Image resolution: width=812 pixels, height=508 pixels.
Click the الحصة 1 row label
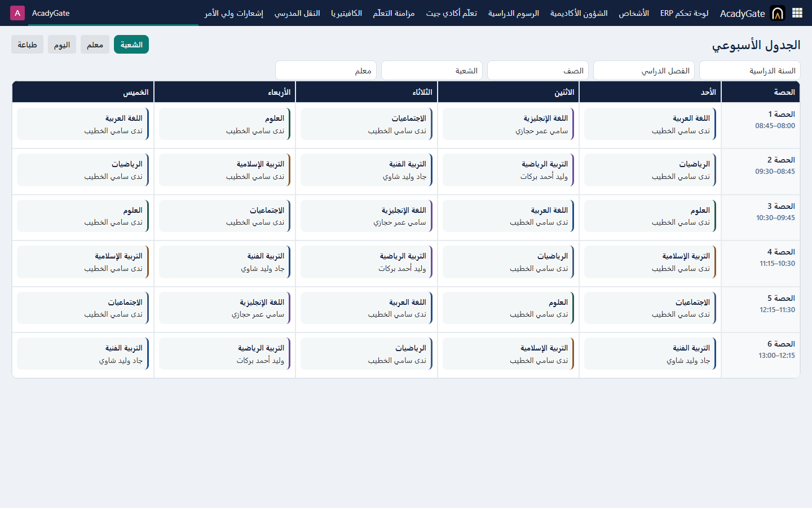tap(781, 114)
